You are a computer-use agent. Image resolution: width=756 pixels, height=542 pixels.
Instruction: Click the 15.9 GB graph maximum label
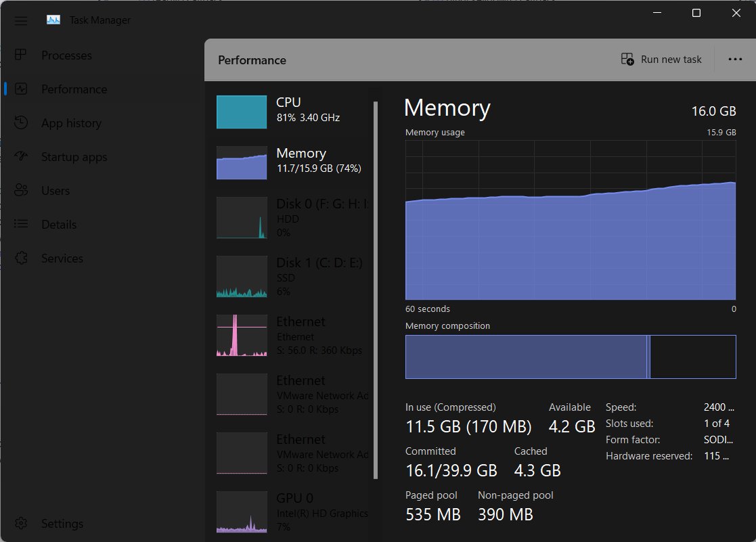click(721, 132)
